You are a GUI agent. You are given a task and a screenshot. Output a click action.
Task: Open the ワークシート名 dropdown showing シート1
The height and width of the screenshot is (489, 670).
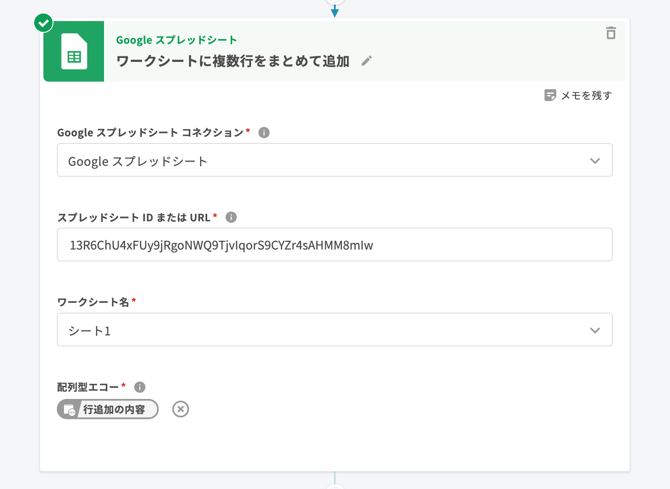click(320, 330)
